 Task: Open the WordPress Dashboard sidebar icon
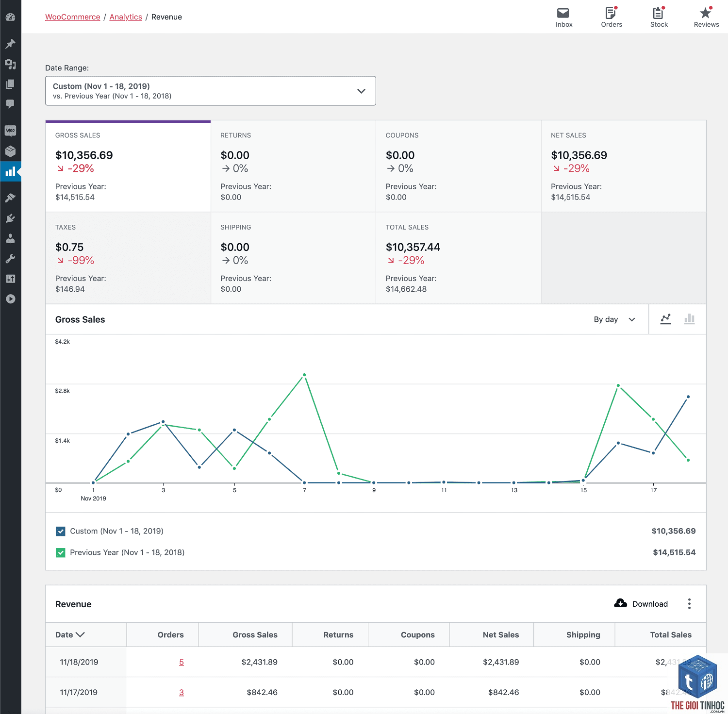(10, 17)
